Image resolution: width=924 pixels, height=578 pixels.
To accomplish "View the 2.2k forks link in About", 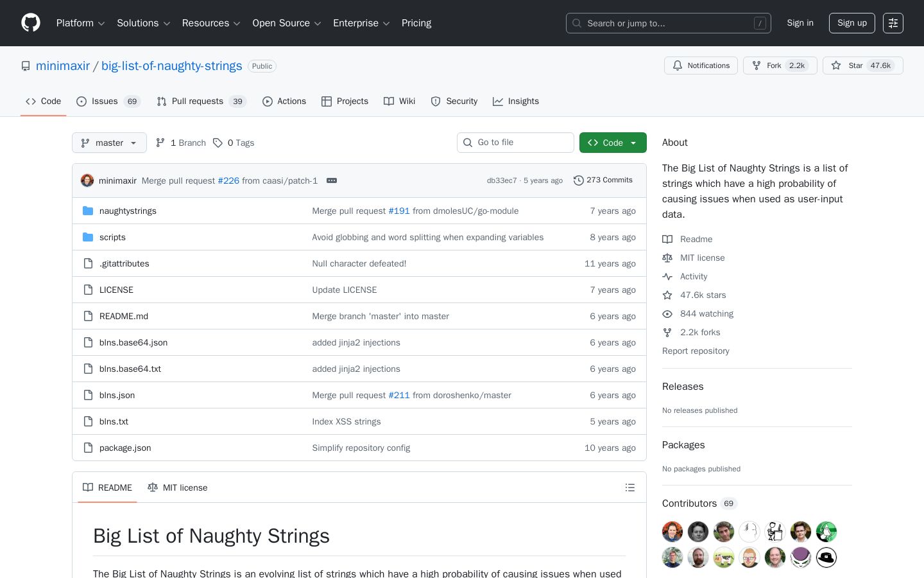I will tap(691, 332).
